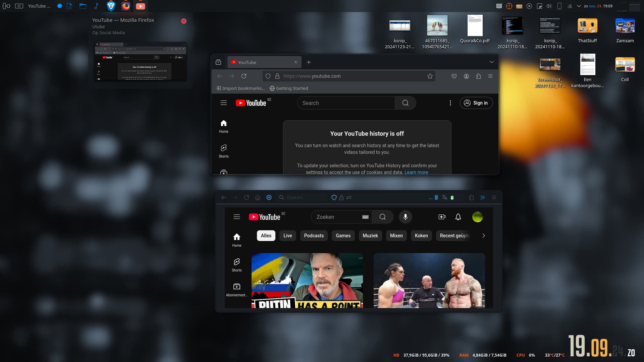Click the media player play icon in tray
The image size is (644, 362).
coord(529,6)
